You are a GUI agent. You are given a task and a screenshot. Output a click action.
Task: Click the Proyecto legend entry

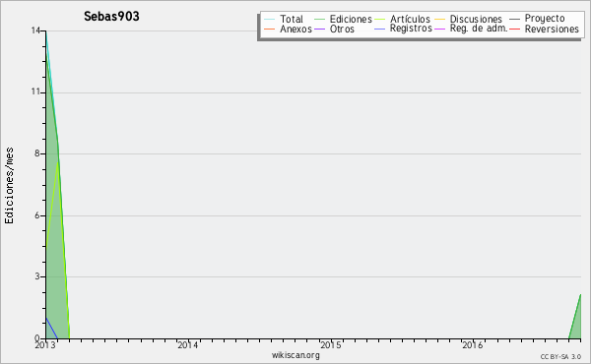537,18
